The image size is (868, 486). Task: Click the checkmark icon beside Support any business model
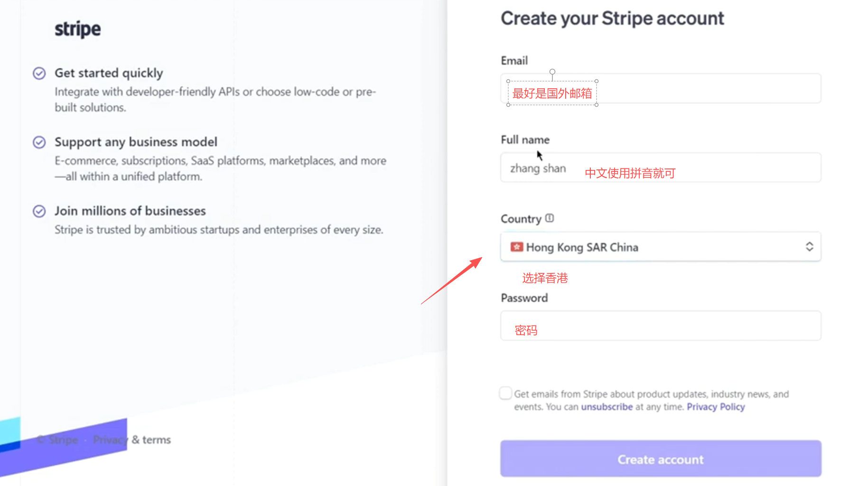point(39,142)
